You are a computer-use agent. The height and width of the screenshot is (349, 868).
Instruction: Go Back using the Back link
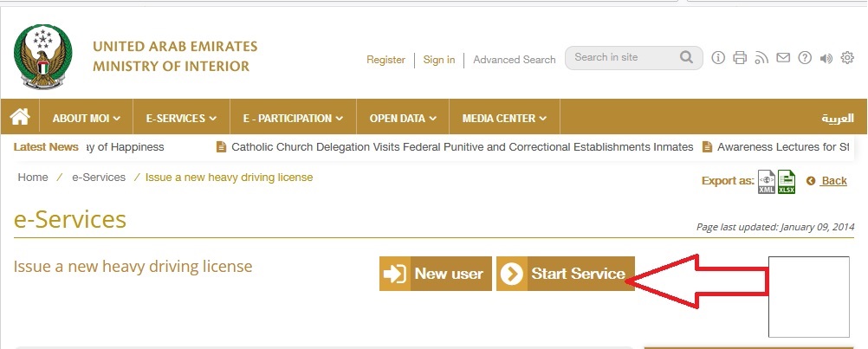(x=833, y=181)
